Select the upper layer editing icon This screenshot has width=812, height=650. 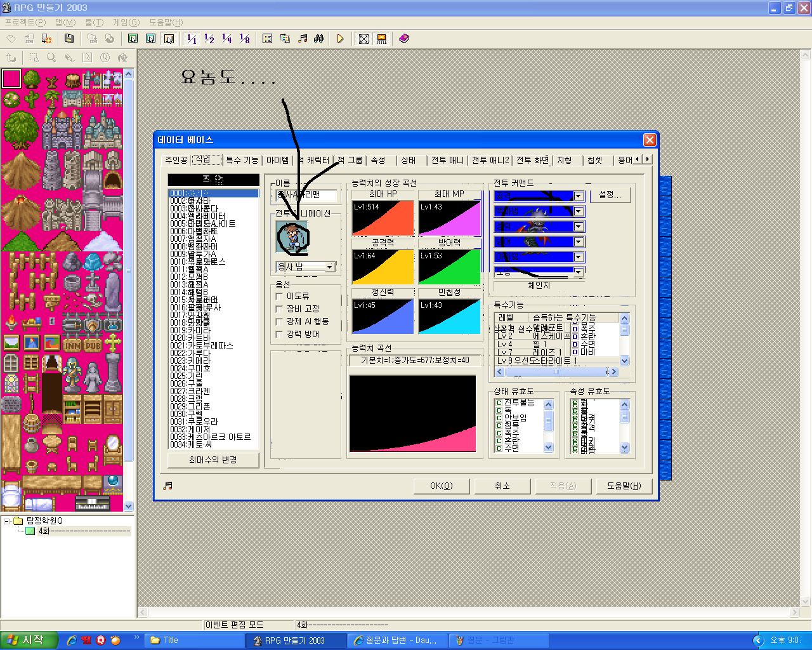150,39
